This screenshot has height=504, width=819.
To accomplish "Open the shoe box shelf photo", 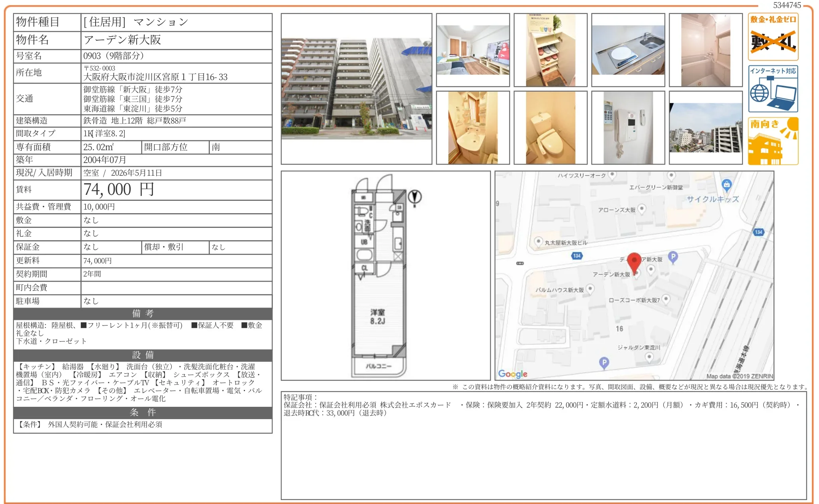I will pyautogui.click(x=550, y=50).
